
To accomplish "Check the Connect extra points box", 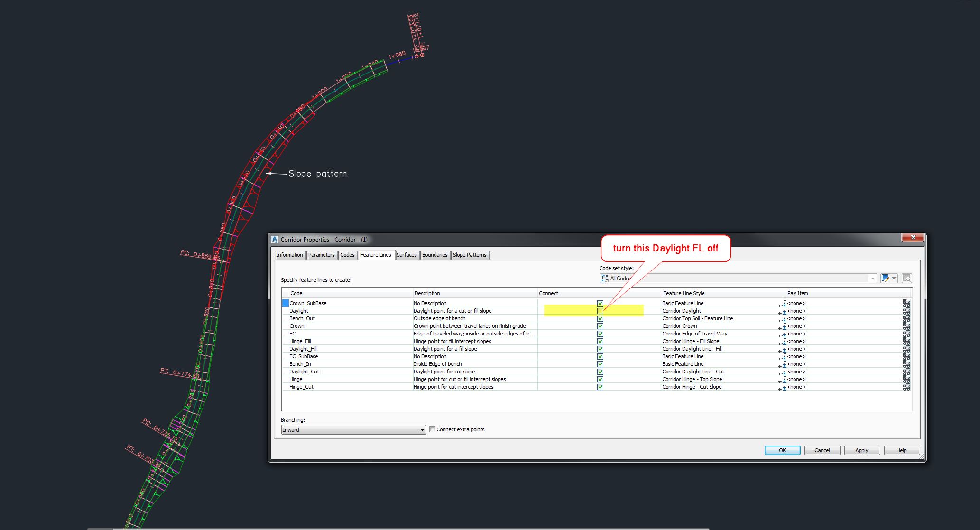I will [x=432, y=429].
